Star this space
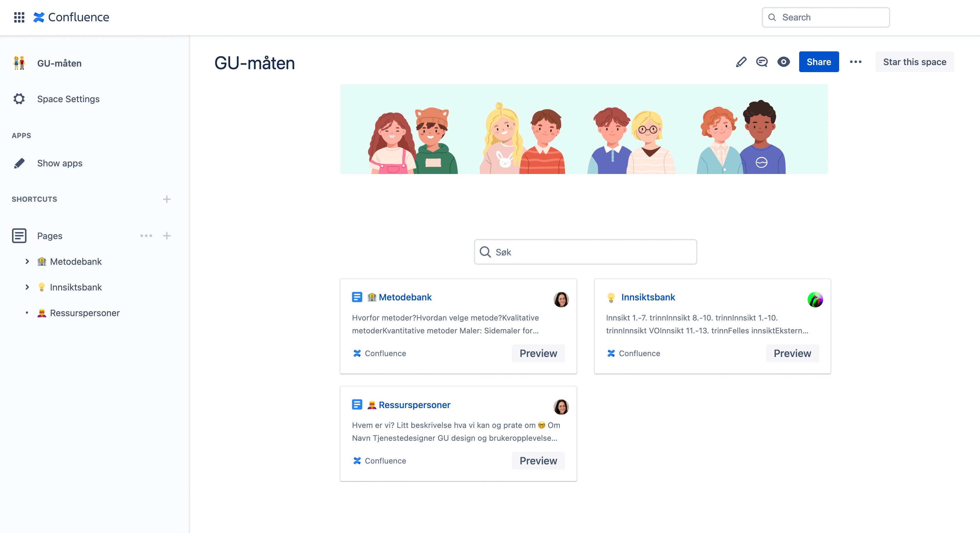 click(x=914, y=62)
